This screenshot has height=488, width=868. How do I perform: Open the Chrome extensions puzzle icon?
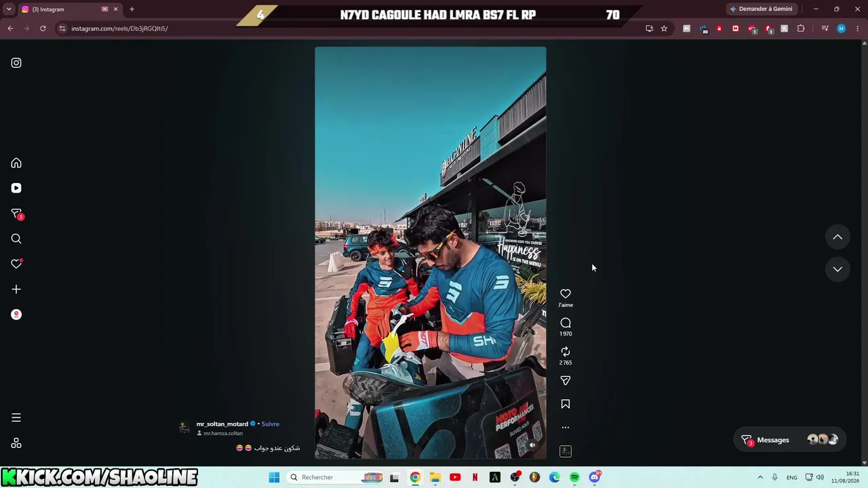pos(801,28)
